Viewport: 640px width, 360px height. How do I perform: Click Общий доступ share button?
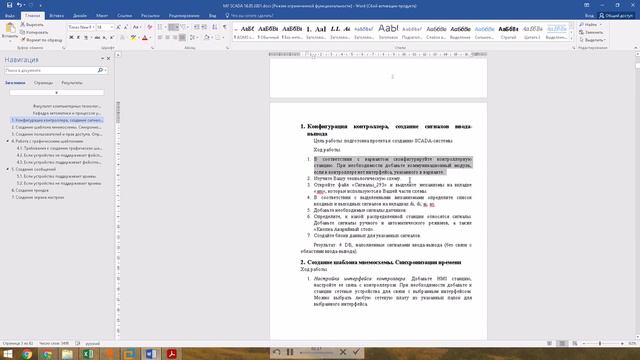pyautogui.click(x=616, y=16)
